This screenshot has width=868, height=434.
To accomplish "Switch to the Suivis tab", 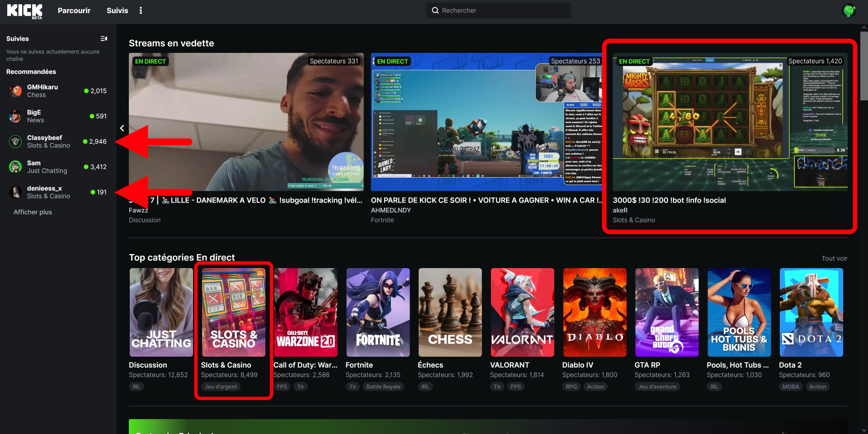I will click(x=117, y=10).
